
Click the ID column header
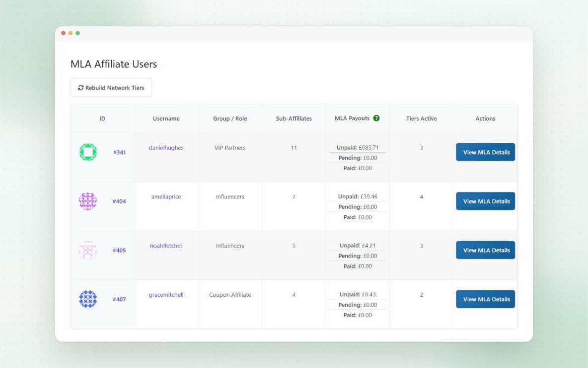[102, 118]
